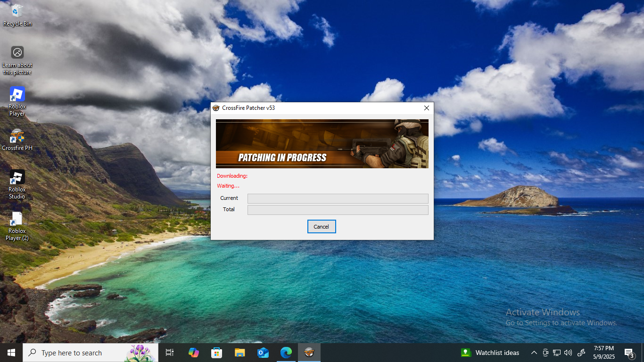The image size is (644, 362).
Task: Open Outlook from the taskbar
Action: [x=263, y=353]
